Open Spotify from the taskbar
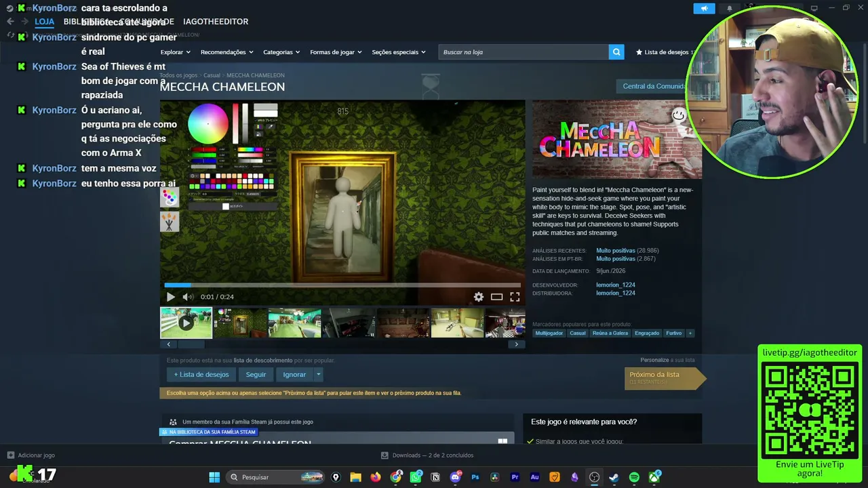 coord(634,477)
